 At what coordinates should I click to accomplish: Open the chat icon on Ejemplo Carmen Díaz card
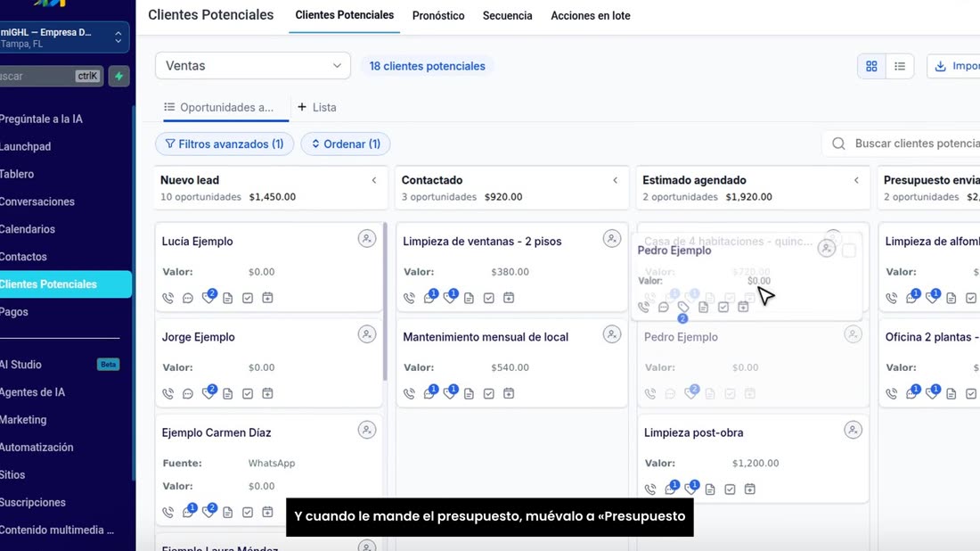tap(189, 511)
